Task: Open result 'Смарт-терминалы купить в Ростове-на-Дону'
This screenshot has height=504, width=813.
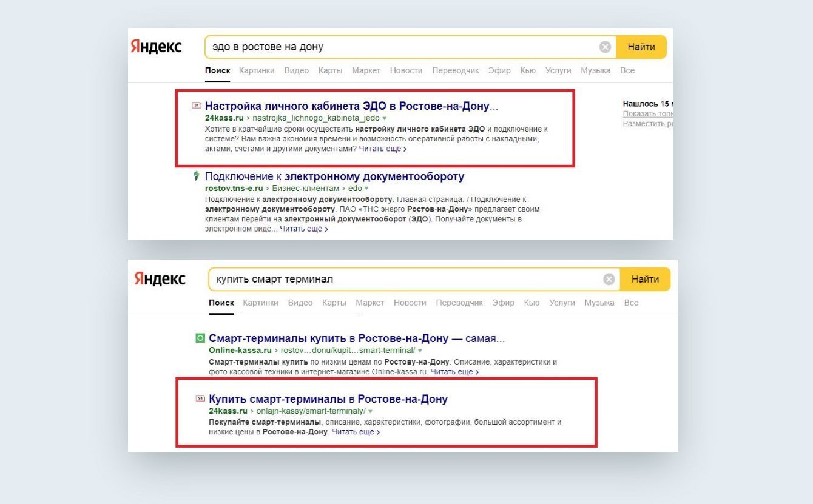Action: click(x=357, y=338)
